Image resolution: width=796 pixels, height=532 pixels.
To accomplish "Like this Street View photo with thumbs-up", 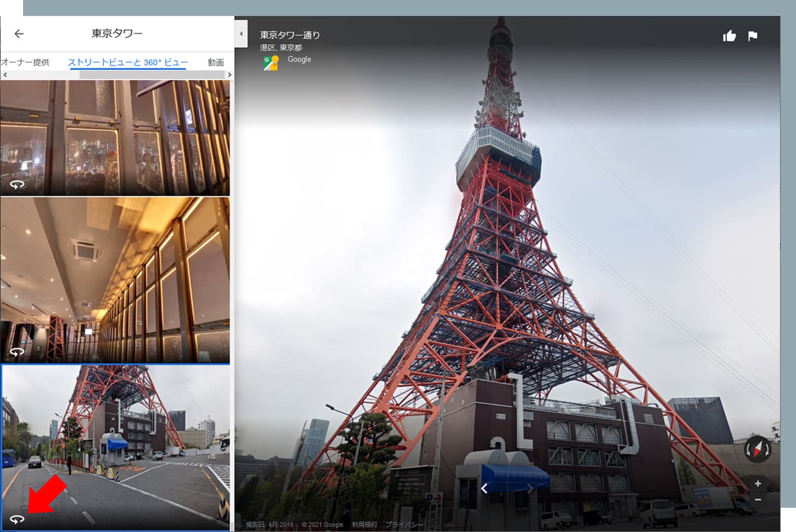I will point(730,36).
